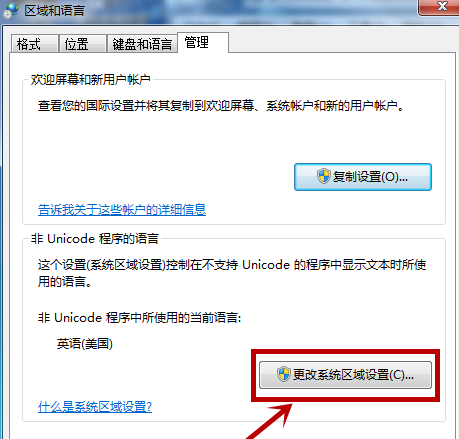This screenshot has height=439, width=459.
Task: Click the 区域和语言 title bar text
Action: pos(54,11)
